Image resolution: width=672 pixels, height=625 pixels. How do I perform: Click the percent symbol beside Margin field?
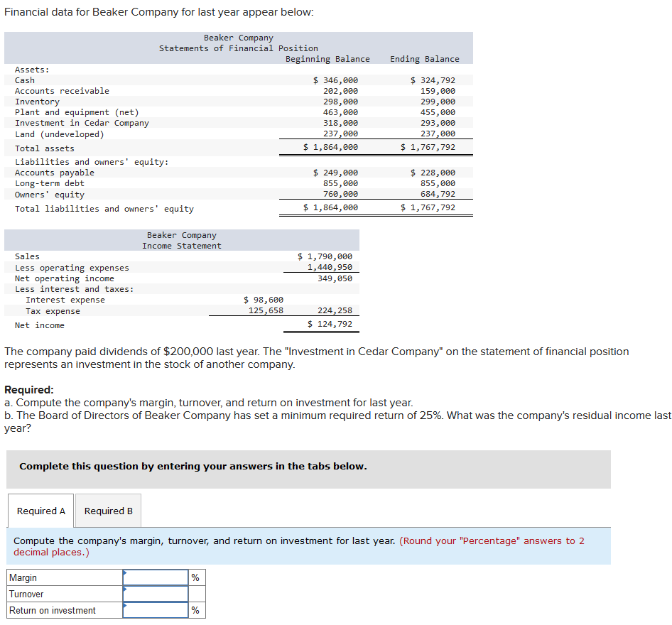(x=196, y=577)
